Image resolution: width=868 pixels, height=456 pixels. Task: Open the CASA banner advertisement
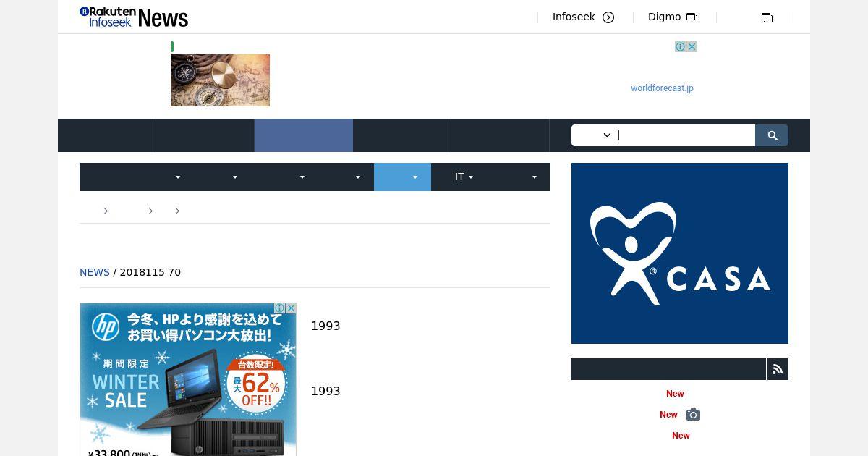680,253
